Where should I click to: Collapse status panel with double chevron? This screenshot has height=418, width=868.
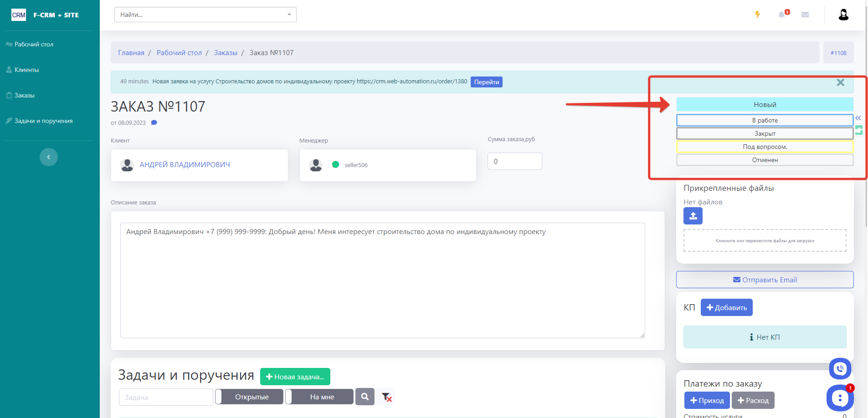[x=858, y=118]
